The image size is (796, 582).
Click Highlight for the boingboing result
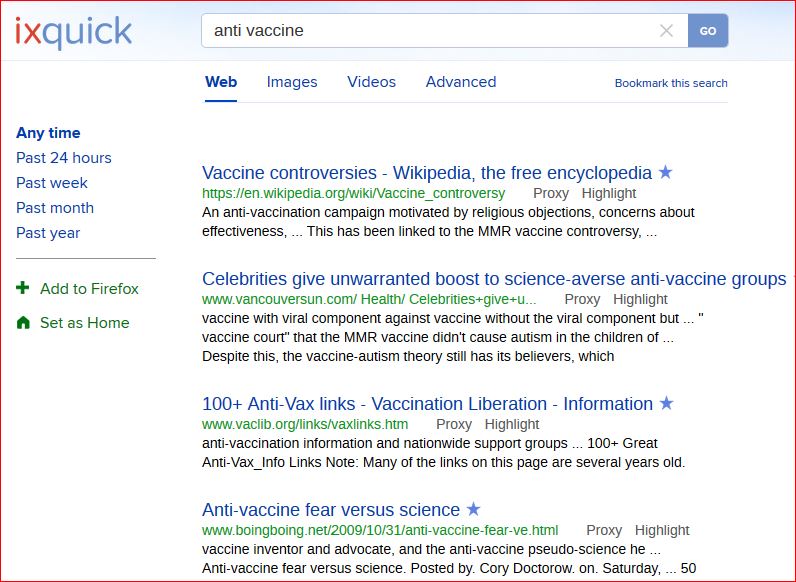[662, 531]
